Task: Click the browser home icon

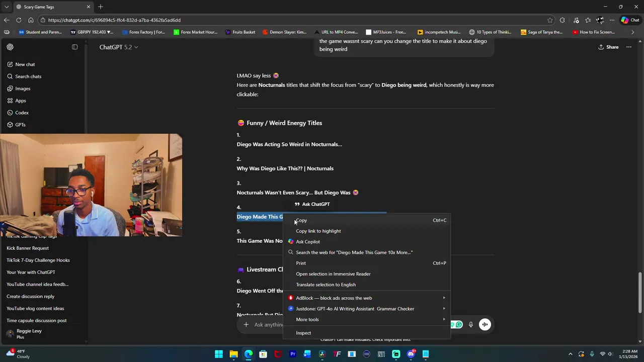Action: pos(31,20)
